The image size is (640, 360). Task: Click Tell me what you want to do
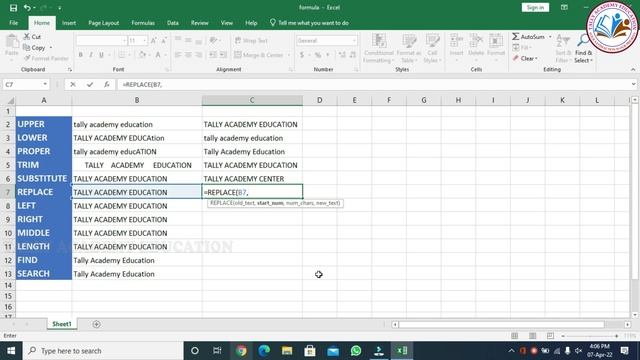tap(309, 23)
